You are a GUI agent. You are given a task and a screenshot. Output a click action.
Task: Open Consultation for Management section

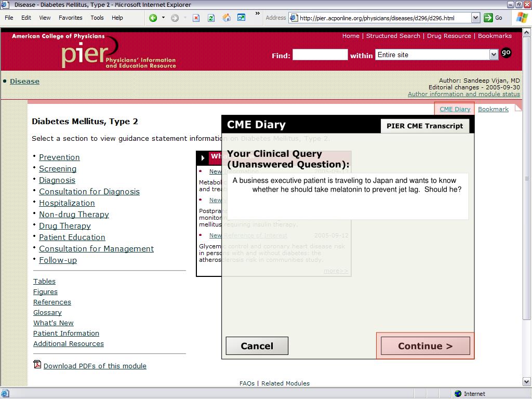(x=96, y=249)
